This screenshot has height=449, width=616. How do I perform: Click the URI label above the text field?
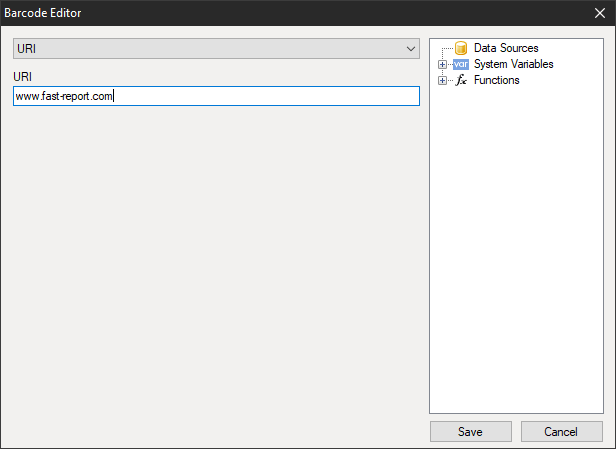22,76
